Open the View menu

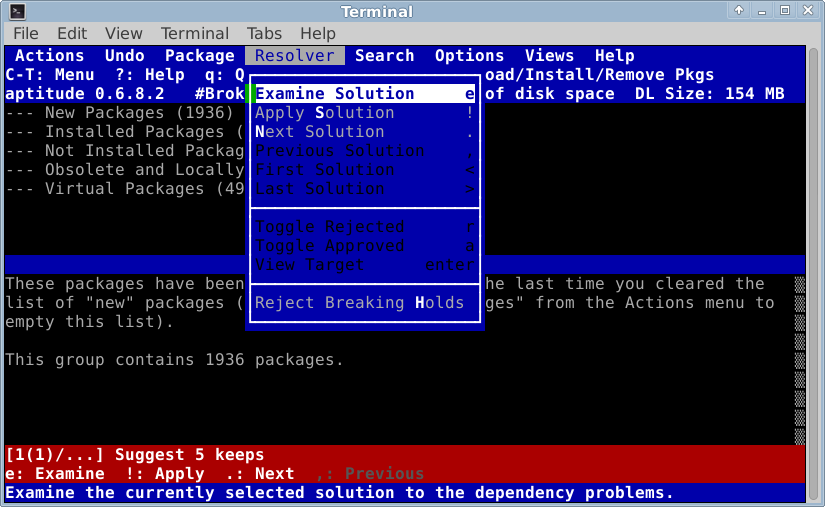coord(124,34)
